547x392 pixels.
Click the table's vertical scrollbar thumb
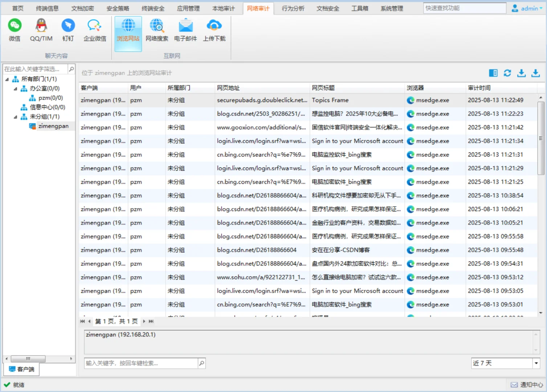point(540,138)
